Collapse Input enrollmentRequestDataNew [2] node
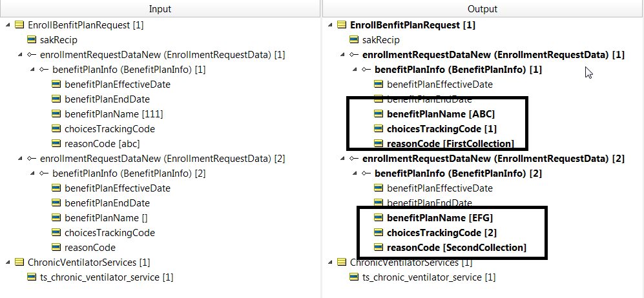This screenshot has height=298, width=644. (20, 159)
